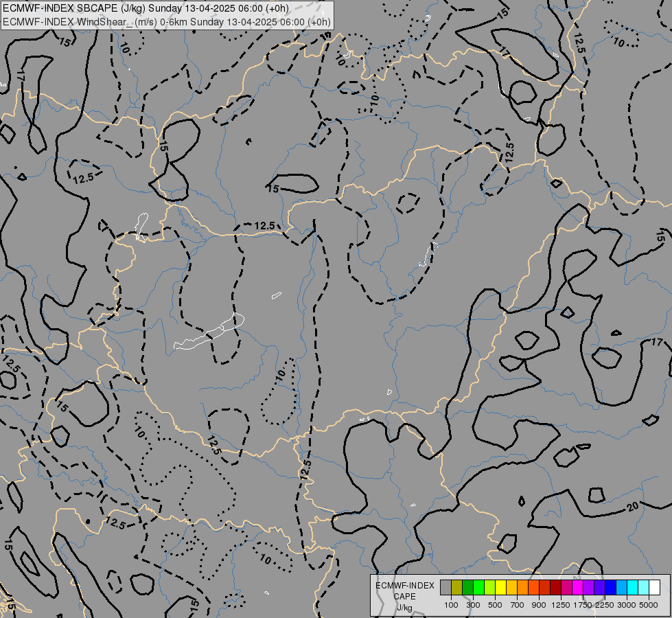This screenshot has height=618, width=672.
Task: Click the 300 legend tick value
Action: click(473, 605)
